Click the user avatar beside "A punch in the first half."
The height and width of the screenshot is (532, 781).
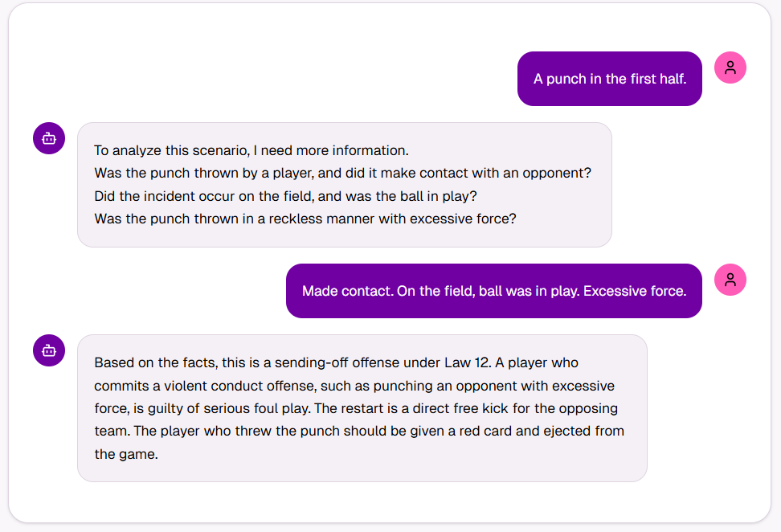click(x=730, y=68)
